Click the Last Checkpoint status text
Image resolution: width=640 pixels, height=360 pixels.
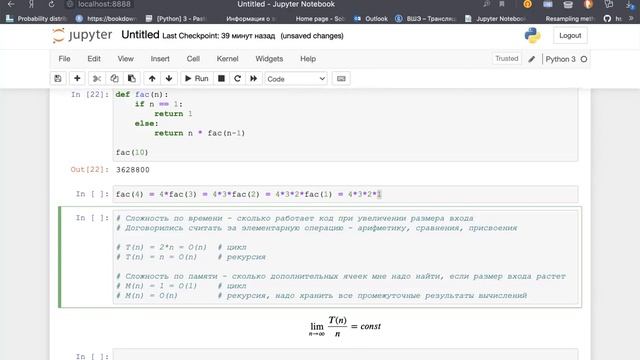tap(218, 36)
